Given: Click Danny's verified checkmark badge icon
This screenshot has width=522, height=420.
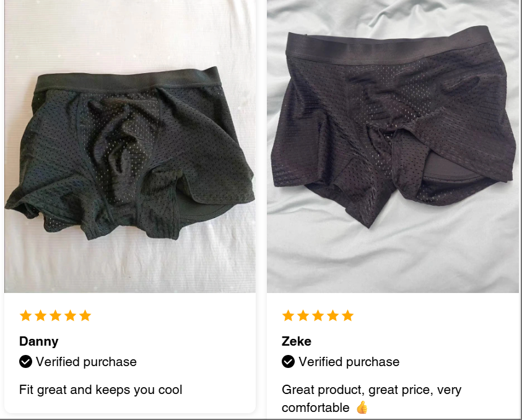Looking at the screenshot, I should tap(25, 361).
